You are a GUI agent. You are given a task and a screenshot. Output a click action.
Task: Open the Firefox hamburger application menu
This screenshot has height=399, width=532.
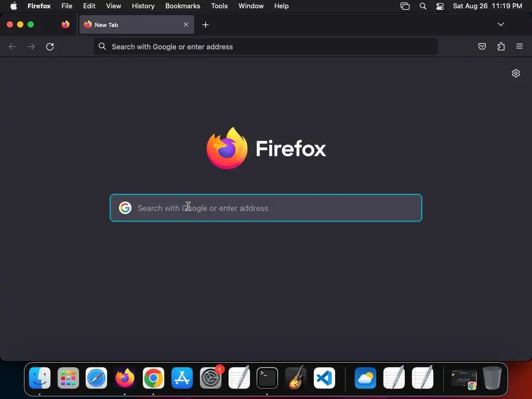pyautogui.click(x=520, y=46)
